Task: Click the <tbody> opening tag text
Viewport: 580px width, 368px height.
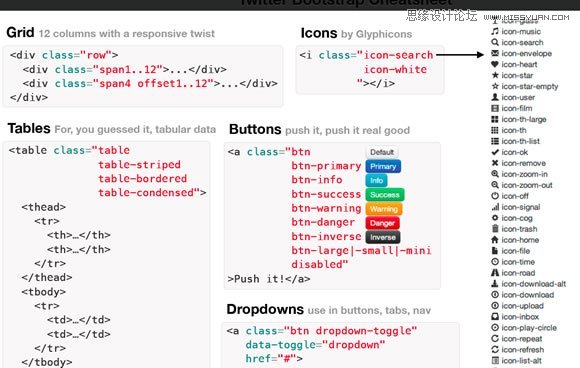Action: click(44, 292)
